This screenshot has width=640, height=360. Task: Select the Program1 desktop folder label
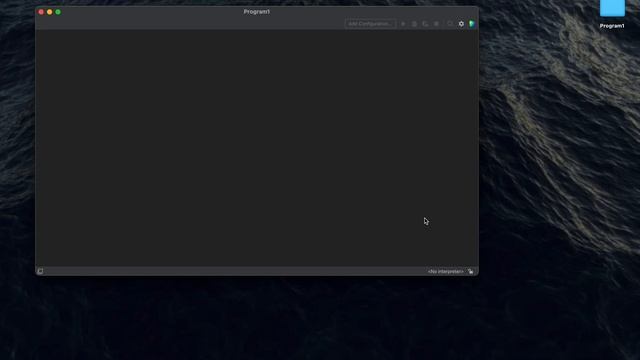coord(612,26)
